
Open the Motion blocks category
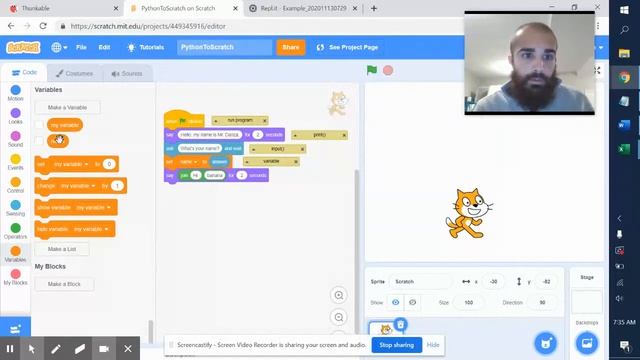pyautogui.click(x=16, y=93)
